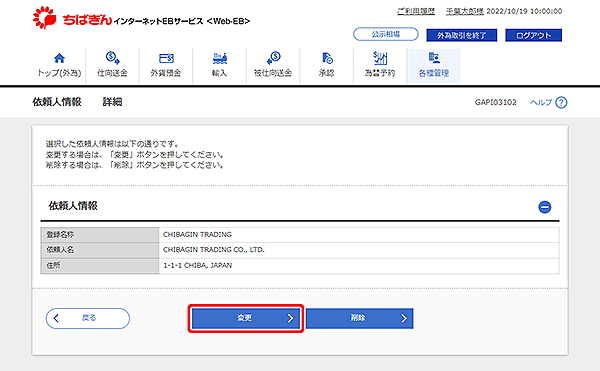Image resolution: width=600 pixels, height=371 pixels.
Task: Open the 公示相場 rates button
Action: 386,34
